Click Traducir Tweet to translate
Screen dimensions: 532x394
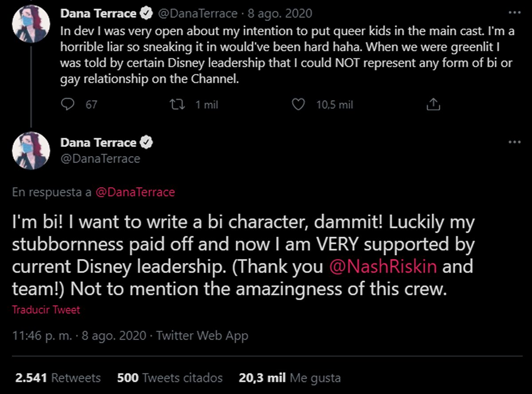(46, 310)
